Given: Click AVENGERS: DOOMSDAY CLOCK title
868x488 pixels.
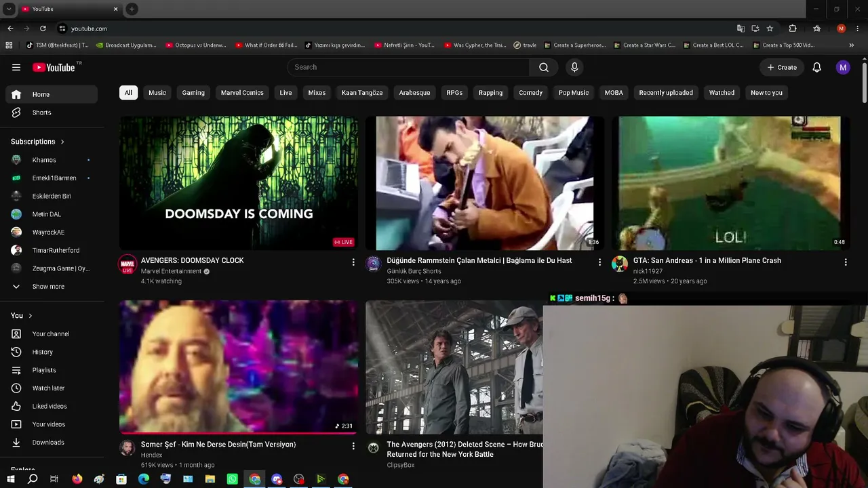Looking at the screenshot, I should [193, 260].
